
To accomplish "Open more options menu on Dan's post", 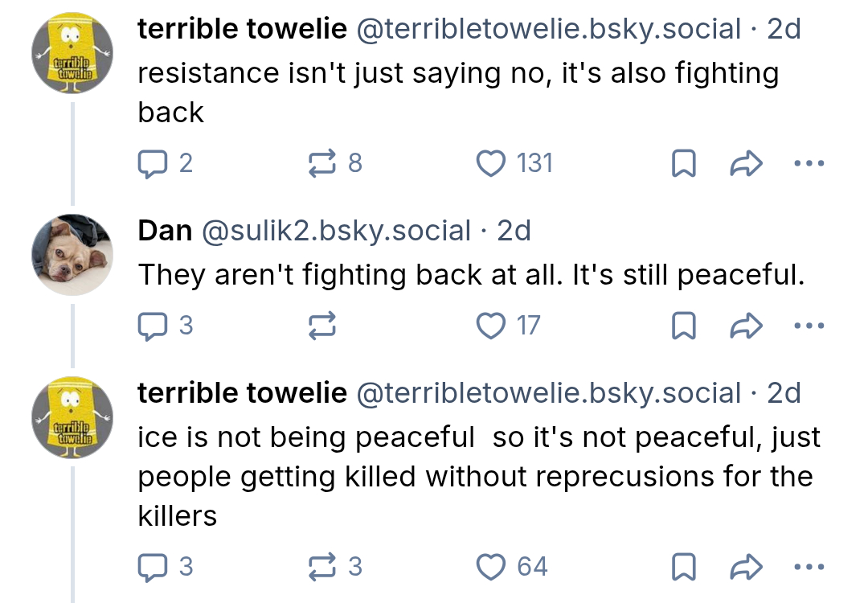I will (x=809, y=326).
